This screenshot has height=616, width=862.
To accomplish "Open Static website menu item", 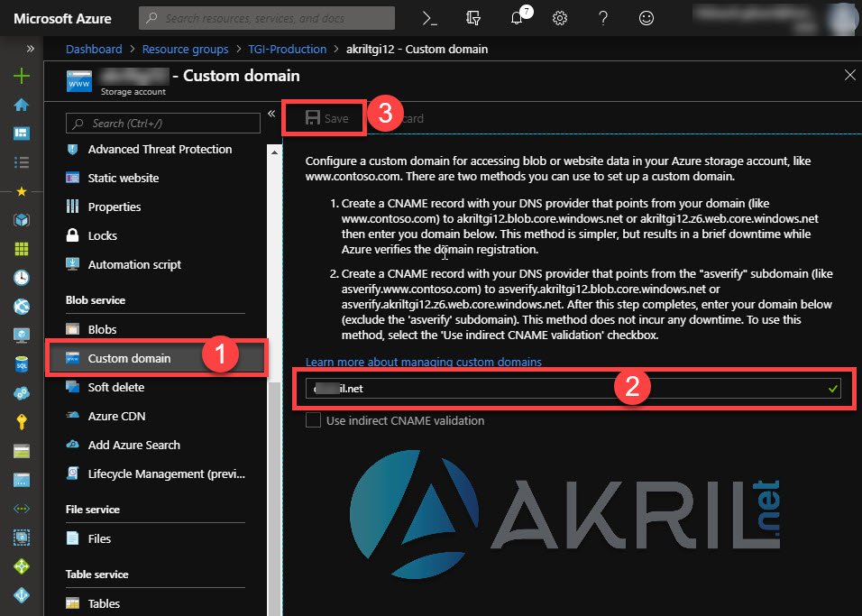I will (x=112, y=178).
